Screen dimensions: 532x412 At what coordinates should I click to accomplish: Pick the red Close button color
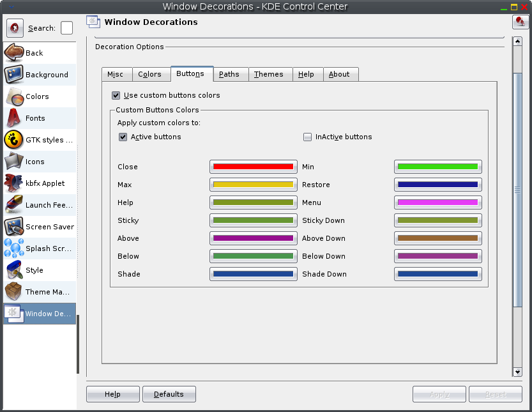coord(254,167)
